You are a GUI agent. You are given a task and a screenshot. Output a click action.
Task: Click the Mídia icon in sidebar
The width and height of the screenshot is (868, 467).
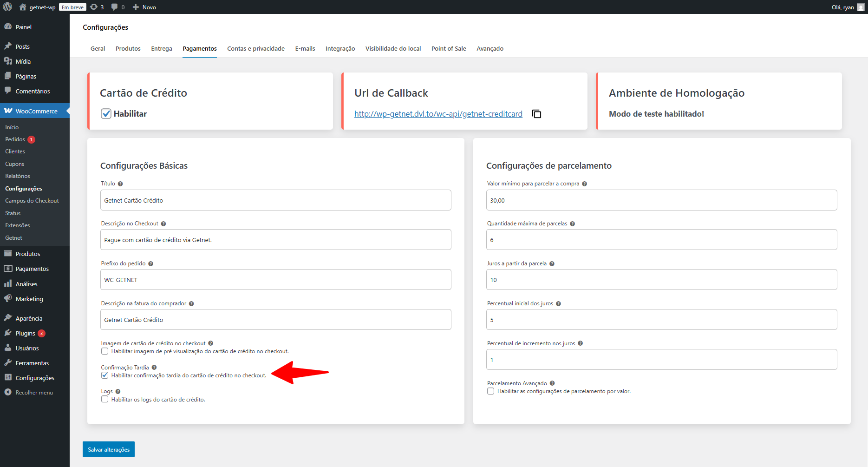pos(8,61)
